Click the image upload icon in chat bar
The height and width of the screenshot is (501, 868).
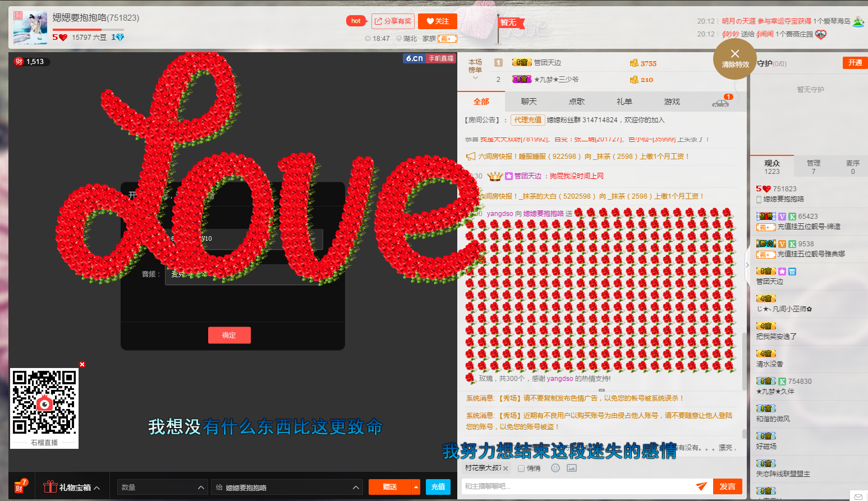pos(572,468)
